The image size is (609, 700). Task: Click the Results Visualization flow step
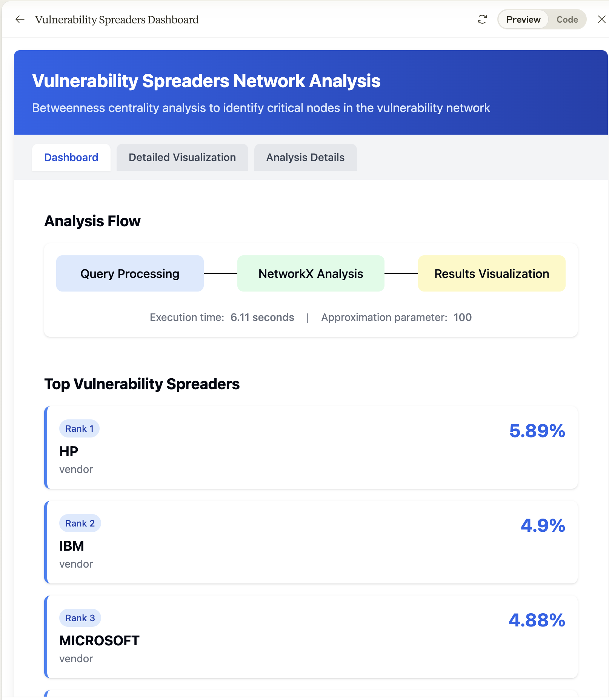[492, 273]
